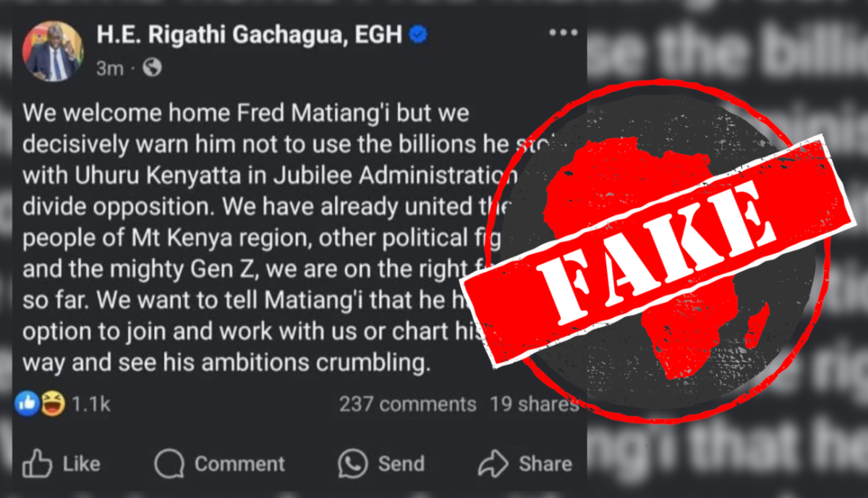View the 19 shares list
868x498 pixels.
[x=534, y=405]
